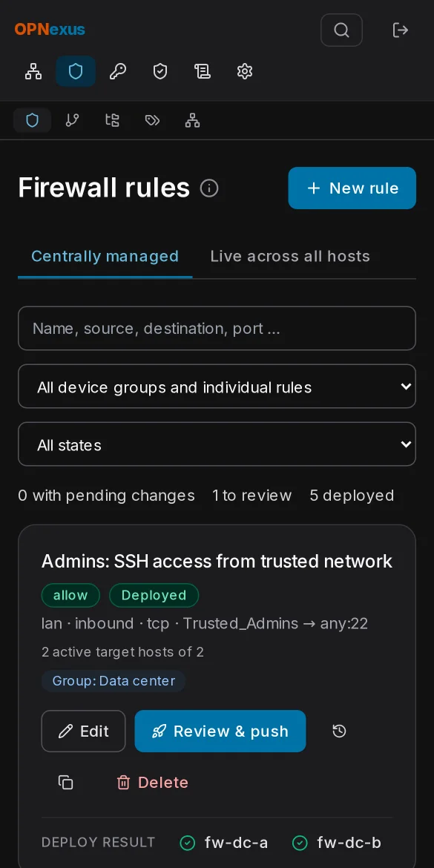Duplicate the SSH access rule
This screenshot has height=868, width=434.
[66, 782]
